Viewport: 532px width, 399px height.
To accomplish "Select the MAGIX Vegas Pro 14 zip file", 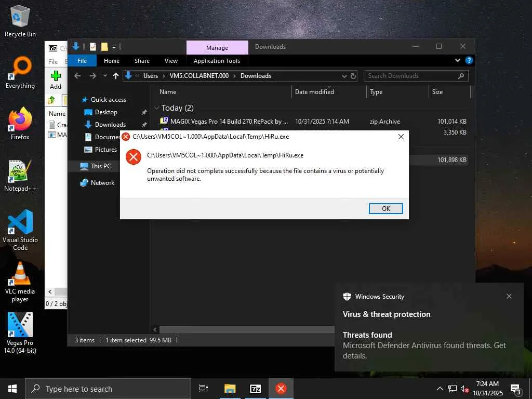I will coord(314,122).
